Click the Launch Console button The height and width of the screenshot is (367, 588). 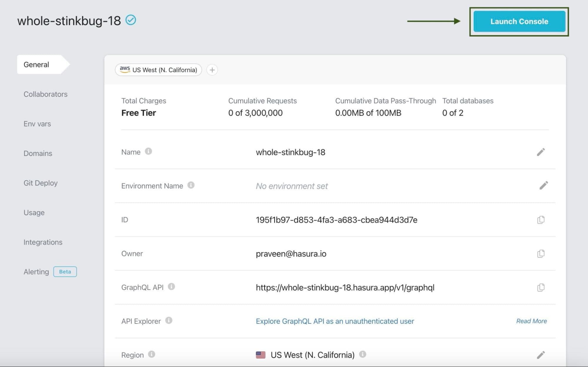(519, 21)
